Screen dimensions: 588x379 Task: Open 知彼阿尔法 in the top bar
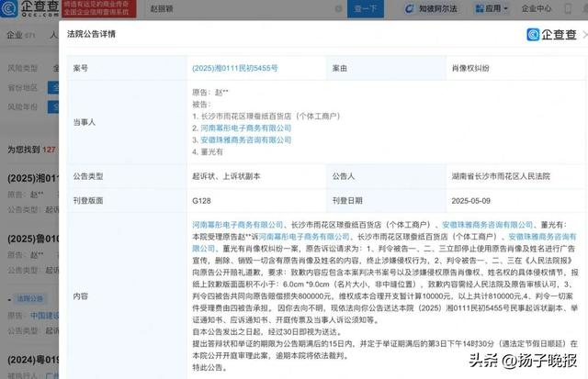point(431,8)
